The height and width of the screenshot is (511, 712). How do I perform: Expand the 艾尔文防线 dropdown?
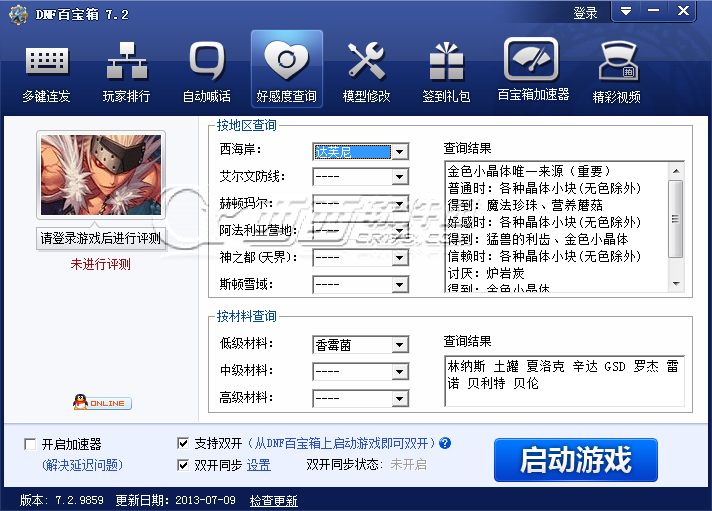pyautogui.click(x=400, y=177)
